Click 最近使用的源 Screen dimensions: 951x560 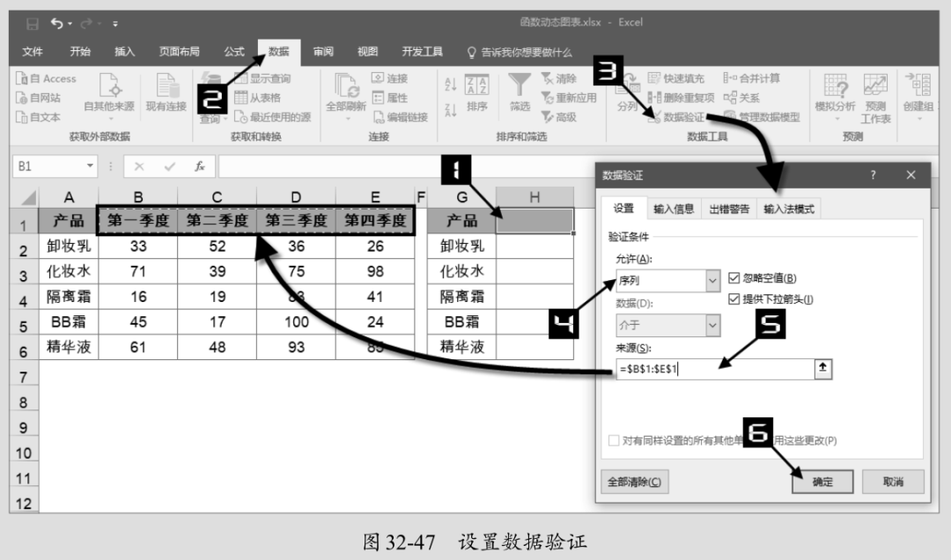tap(273, 117)
